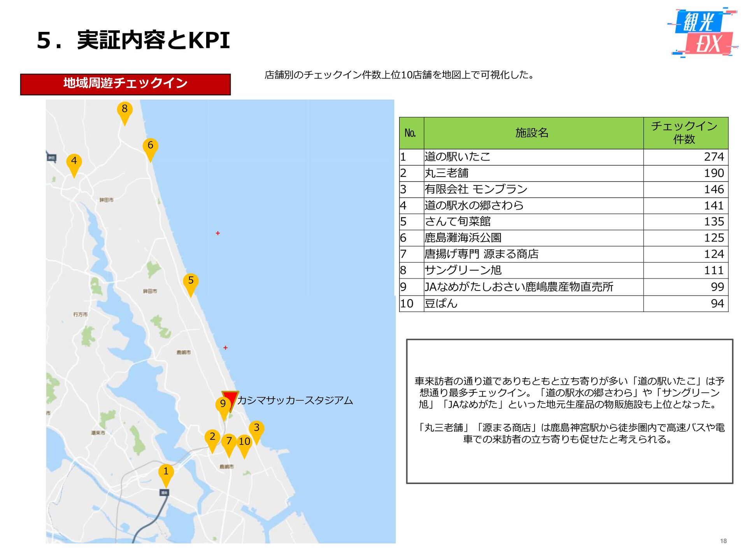The height and width of the screenshot is (560, 747).
Task: Select yellow map pin number 4
Action: point(74,162)
